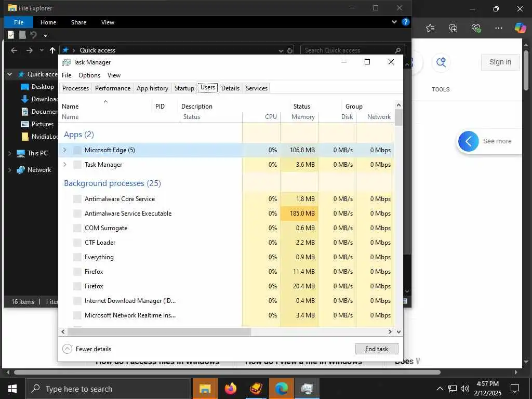
Task: Select the Everything process row
Action: point(227,257)
